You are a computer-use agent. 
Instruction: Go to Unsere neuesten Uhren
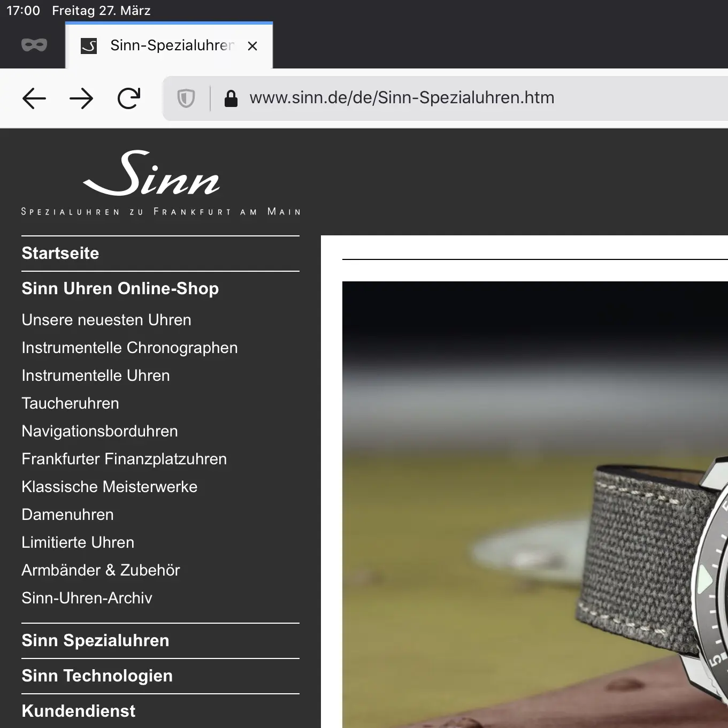[x=106, y=320]
